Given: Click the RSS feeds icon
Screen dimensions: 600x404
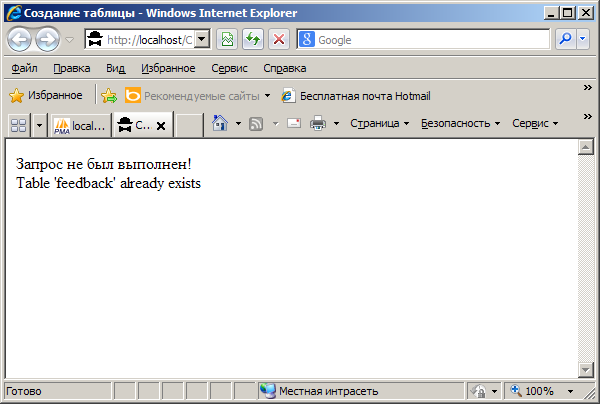Looking at the screenshot, I should point(256,123).
